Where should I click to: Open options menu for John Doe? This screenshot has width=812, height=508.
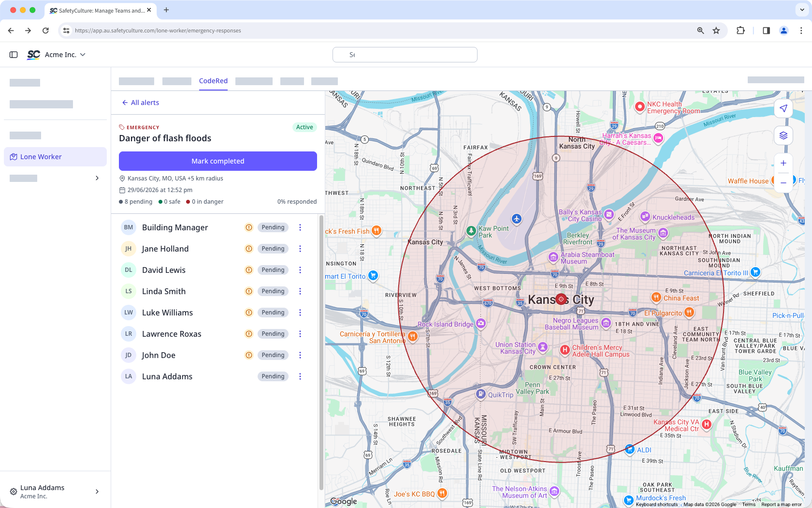(300, 355)
